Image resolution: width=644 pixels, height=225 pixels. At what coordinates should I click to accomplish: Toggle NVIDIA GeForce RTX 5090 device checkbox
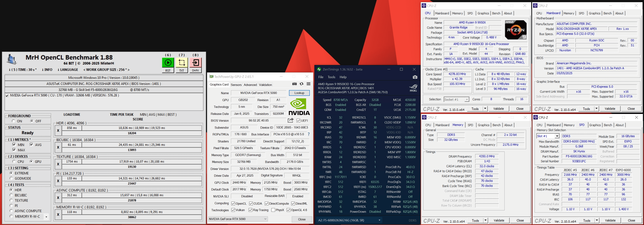(7, 95)
